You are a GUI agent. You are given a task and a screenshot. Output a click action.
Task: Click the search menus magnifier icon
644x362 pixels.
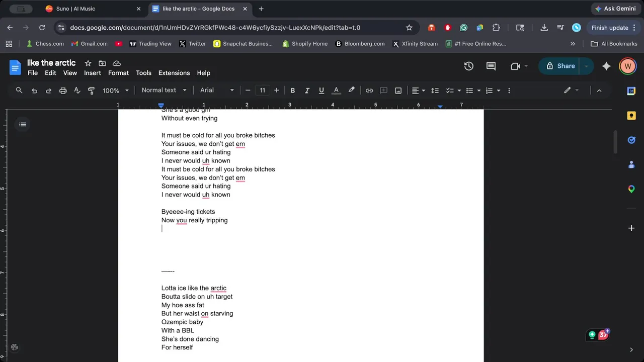point(19,90)
